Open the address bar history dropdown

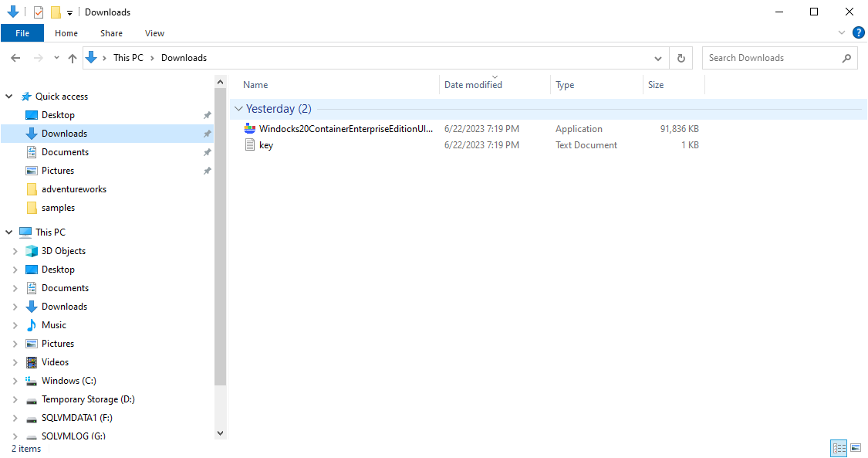[658, 57]
